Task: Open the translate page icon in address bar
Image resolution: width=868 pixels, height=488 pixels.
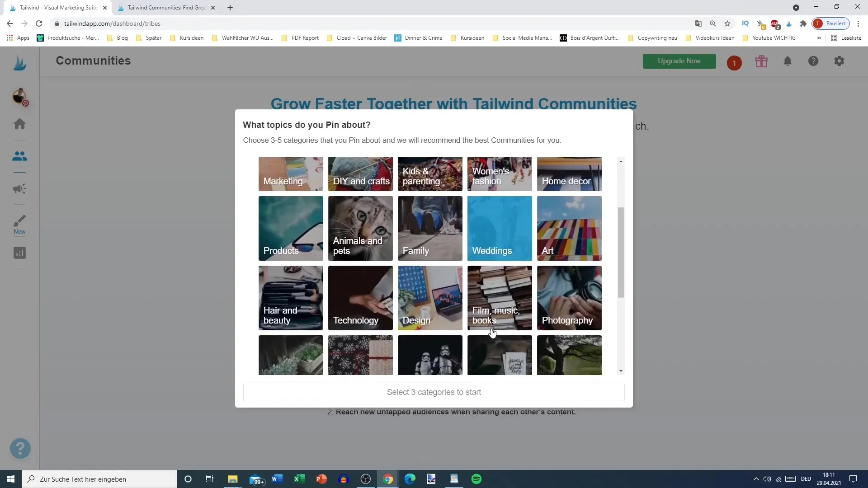Action: click(x=698, y=23)
